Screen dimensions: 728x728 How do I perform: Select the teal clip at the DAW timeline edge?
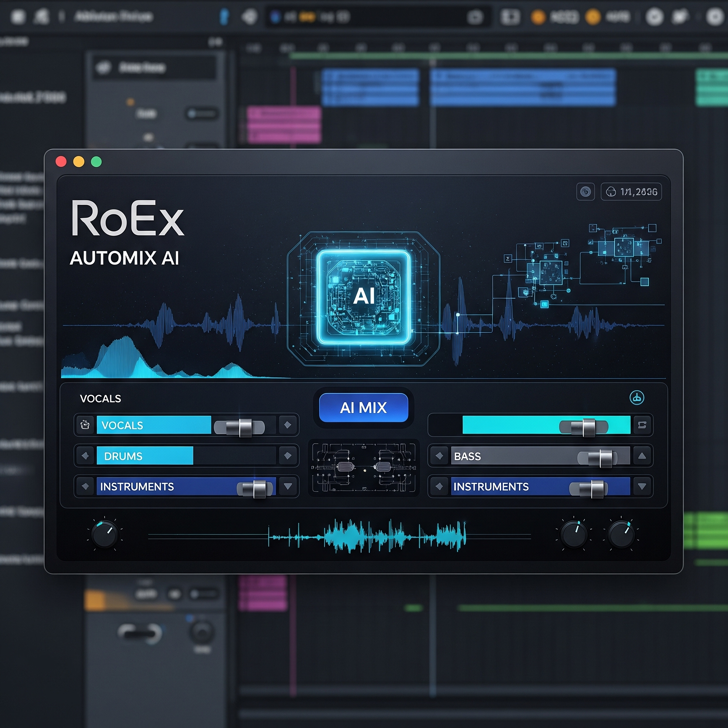pos(711,87)
